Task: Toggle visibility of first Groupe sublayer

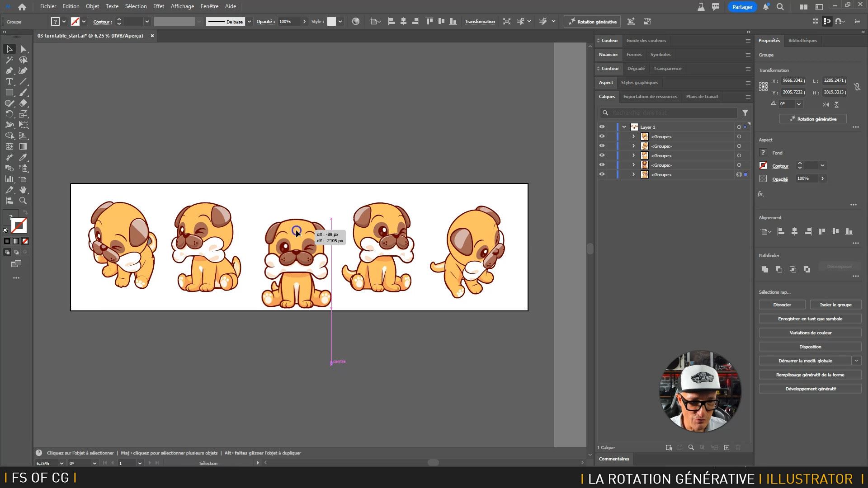Action: coord(602,136)
